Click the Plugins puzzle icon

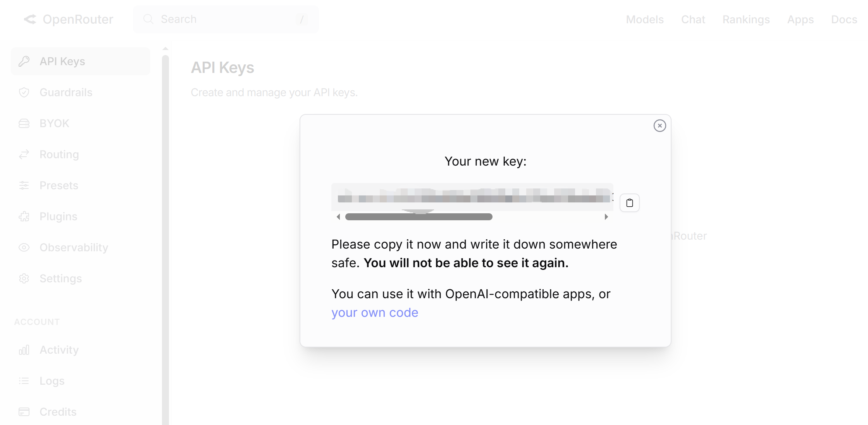click(24, 216)
